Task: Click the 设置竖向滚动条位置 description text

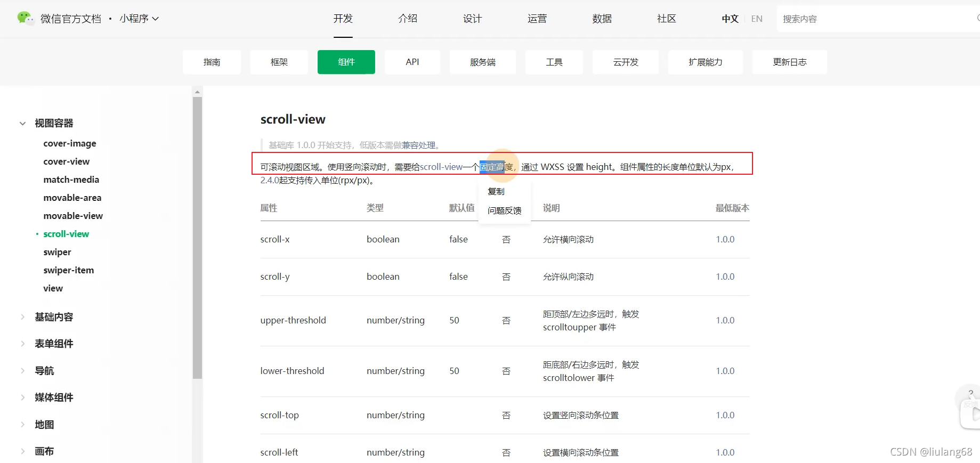Action: tap(581, 415)
